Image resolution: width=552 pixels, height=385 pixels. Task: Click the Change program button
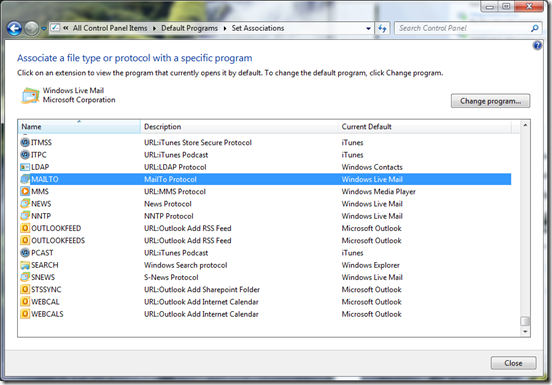(x=490, y=101)
